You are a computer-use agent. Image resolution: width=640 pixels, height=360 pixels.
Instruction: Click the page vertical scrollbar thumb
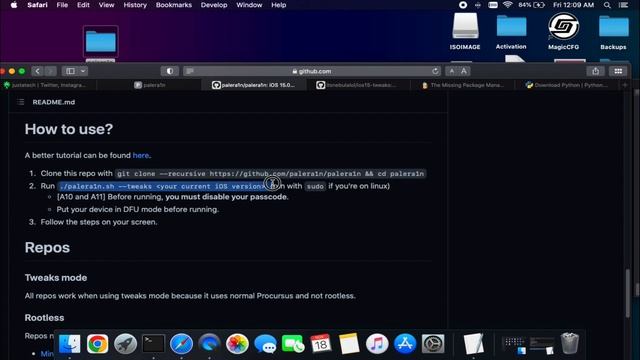tap(628, 293)
